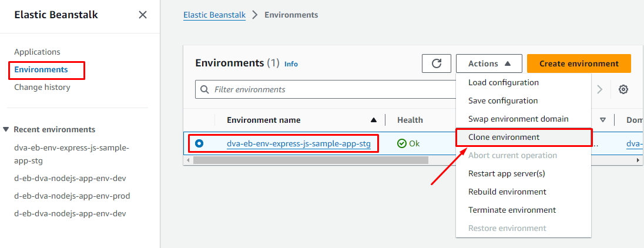Focus the Filter environments search field

[x=329, y=89]
